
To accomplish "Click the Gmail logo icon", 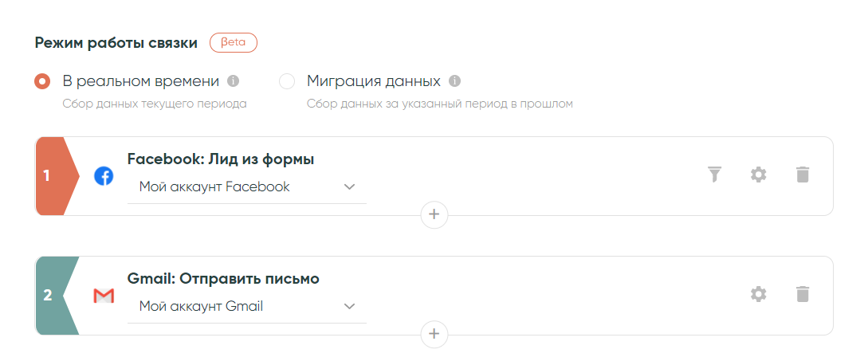I will 104,296.
